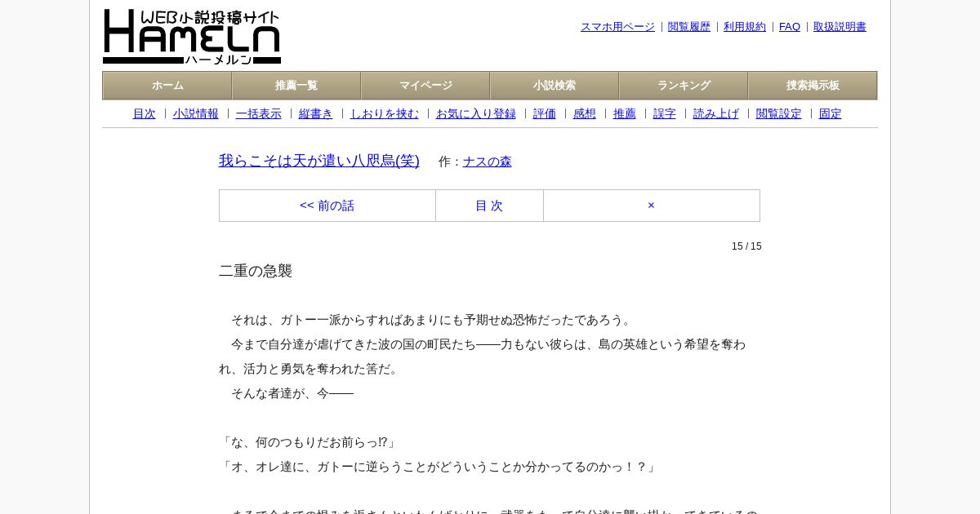Screen dimensions: 980x514
Task: Open the 誤字 typo report link
Action: click(x=665, y=114)
